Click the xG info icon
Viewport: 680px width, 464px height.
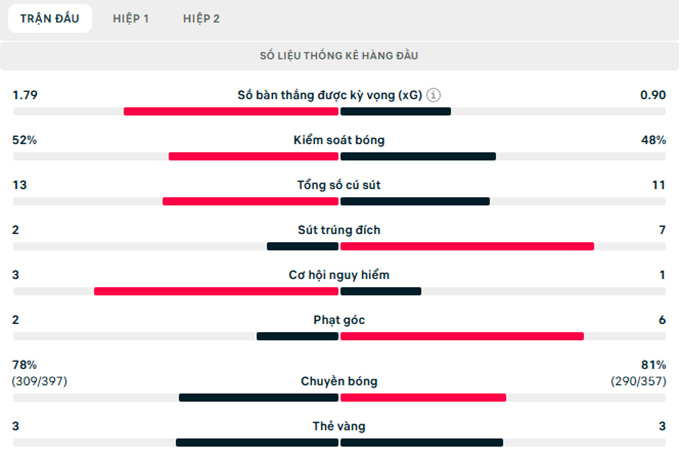[x=433, y=95]
